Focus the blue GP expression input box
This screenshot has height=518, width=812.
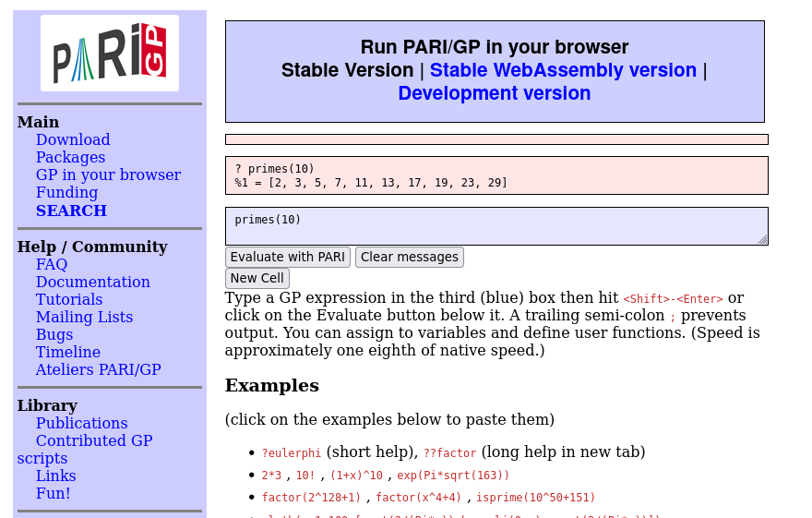point(496,226)
